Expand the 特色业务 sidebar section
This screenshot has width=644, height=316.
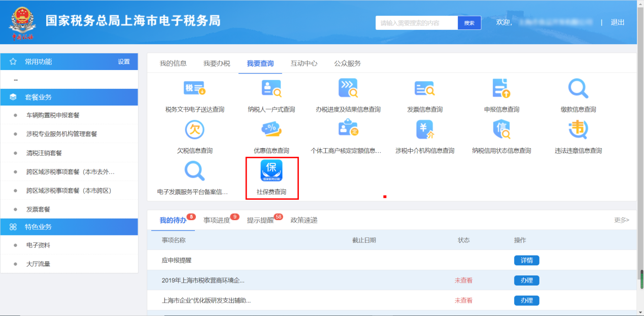pos(69,227)
